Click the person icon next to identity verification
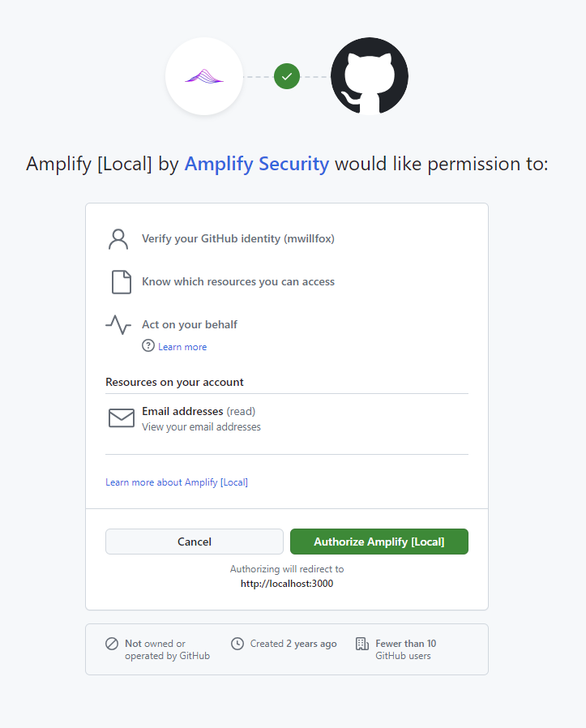Screen dimensions: 586x728 [x=119, y=238]
